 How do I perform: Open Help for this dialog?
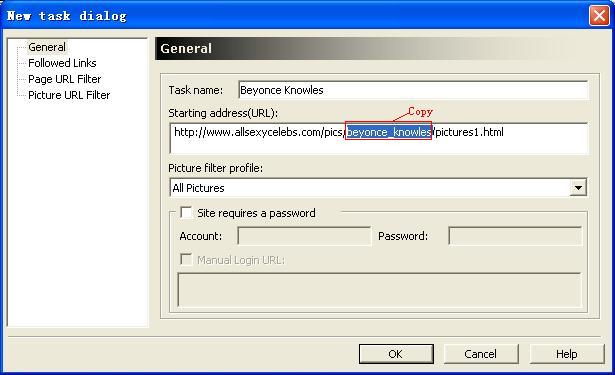tap(567, 354)
